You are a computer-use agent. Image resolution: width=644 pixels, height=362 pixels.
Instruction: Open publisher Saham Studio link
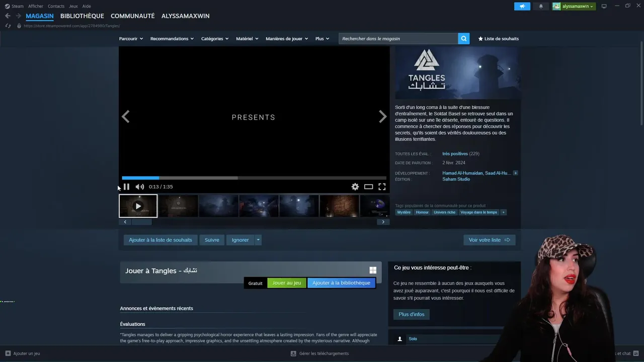[456, 179]
